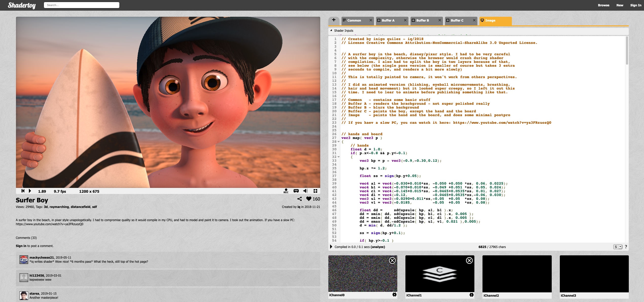Start recording with REC icon
The width and height of the screenshot is (644, 302).
286,191
